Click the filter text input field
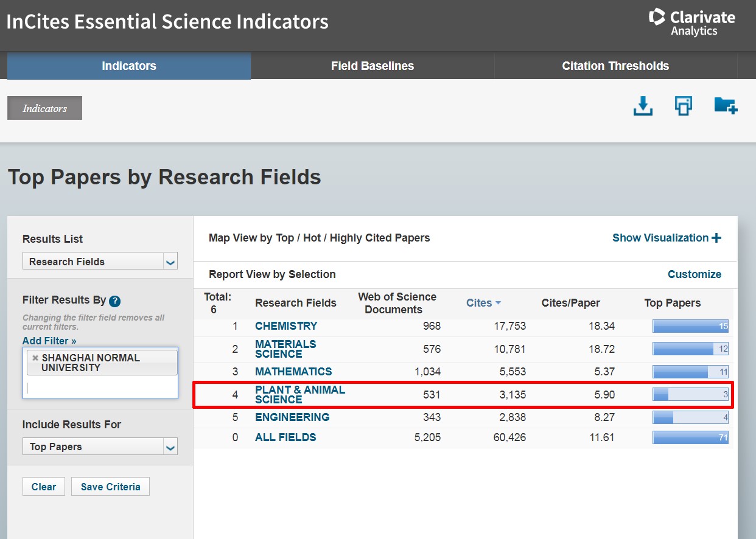756x539 pixels. point(100,388)
